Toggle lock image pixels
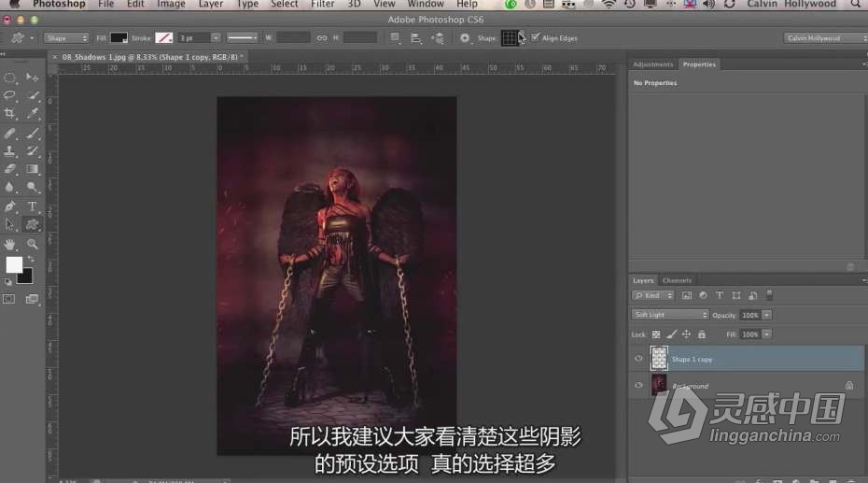Viewport: 868px width, 483px height. click(x=671, y=334)
